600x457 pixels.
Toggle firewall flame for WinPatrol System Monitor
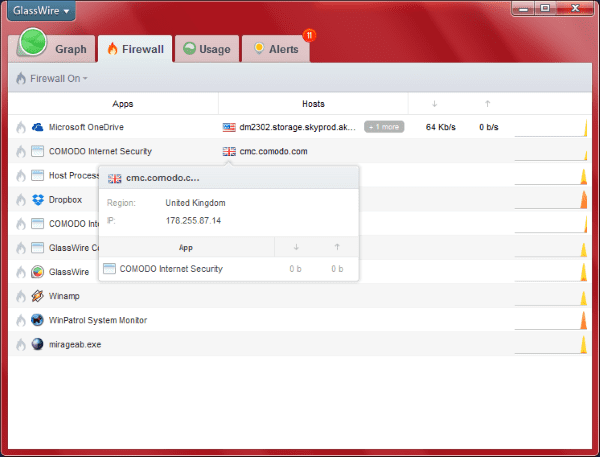(x=21, y=320)
